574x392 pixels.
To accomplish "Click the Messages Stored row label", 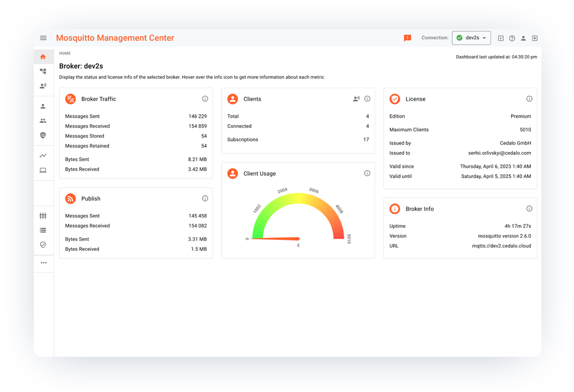I will (84, 136).
